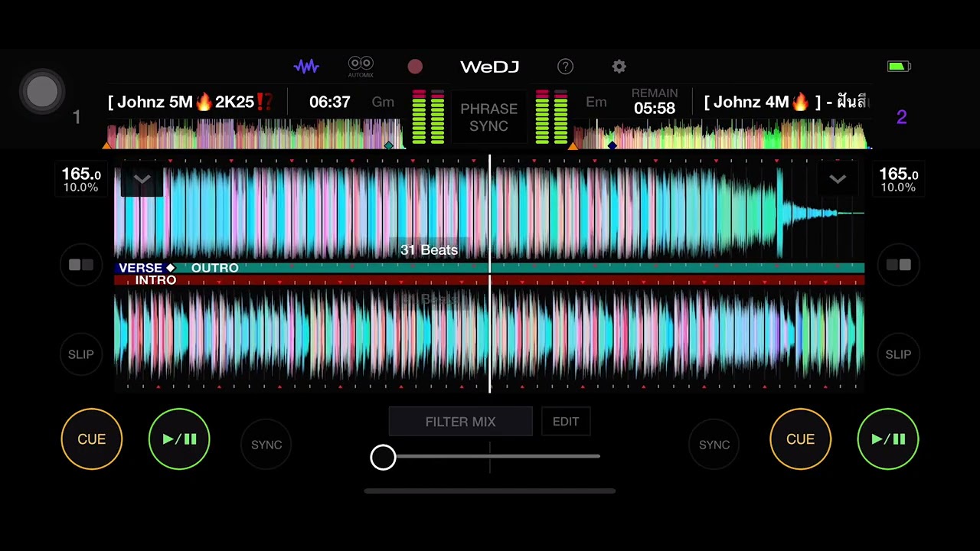Image resolution: width=980 pixels, height=551 pixels.
Task: Tap deck 1 elapsed time 06:37
Action: [330, 102]
